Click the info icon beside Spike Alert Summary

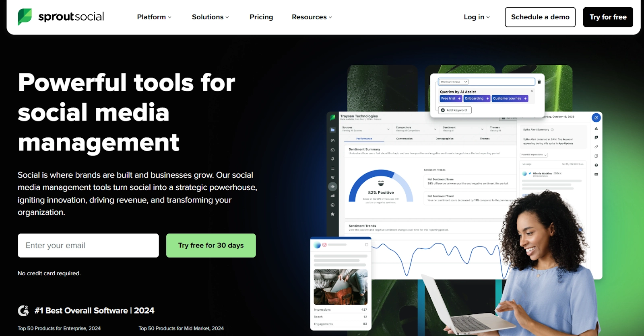552,130
